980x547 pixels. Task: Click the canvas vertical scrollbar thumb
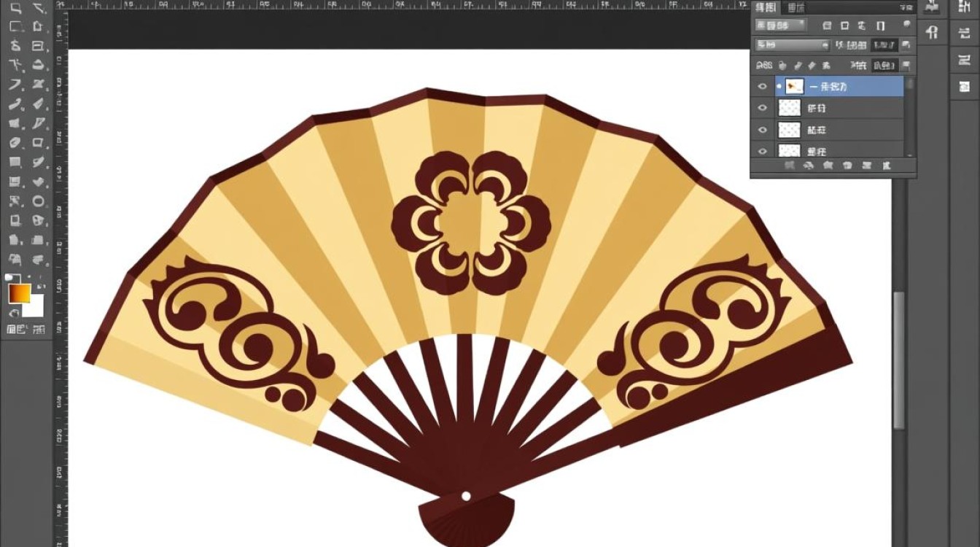[x=900, y=359]
